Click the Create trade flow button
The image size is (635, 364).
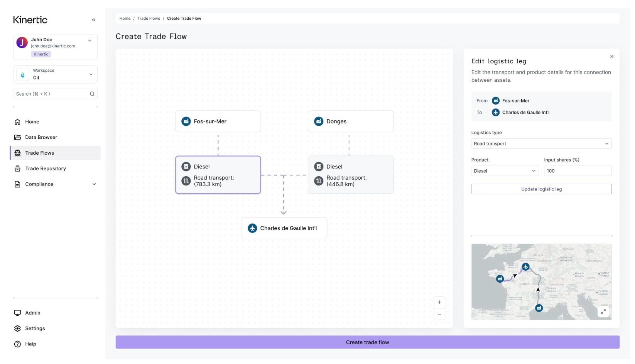pyautogui.click(x=367, y=342)
